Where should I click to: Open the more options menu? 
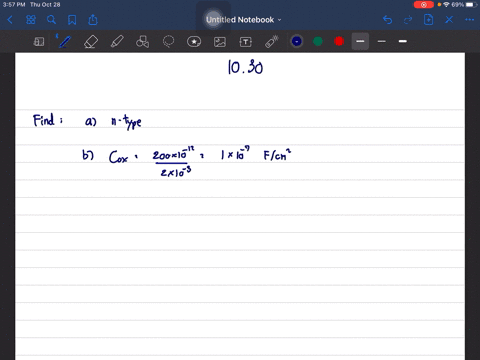point(470,20)
